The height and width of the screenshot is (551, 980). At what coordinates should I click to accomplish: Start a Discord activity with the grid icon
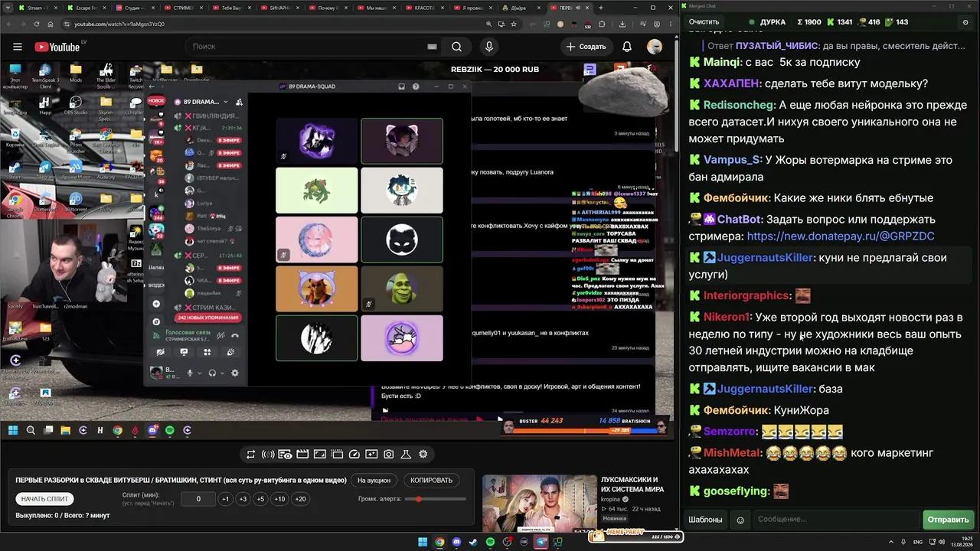point(207,353)
